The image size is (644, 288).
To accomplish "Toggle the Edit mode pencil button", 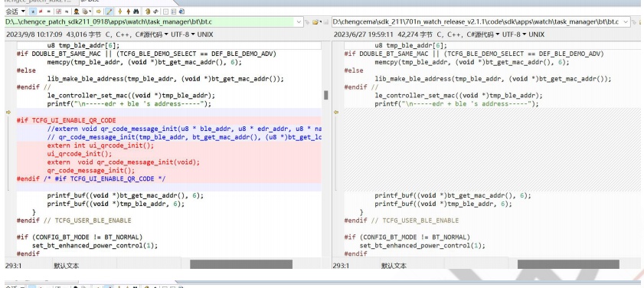I will tap(110, 11).
